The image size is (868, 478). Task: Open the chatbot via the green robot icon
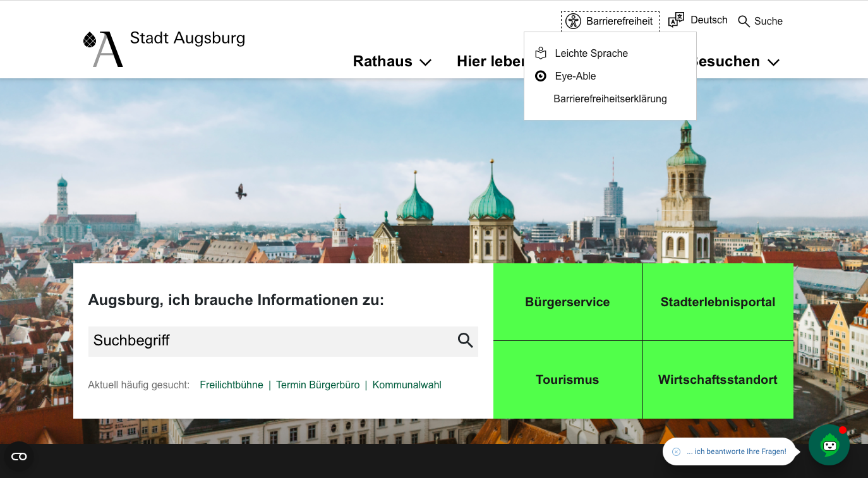[829, 445]
